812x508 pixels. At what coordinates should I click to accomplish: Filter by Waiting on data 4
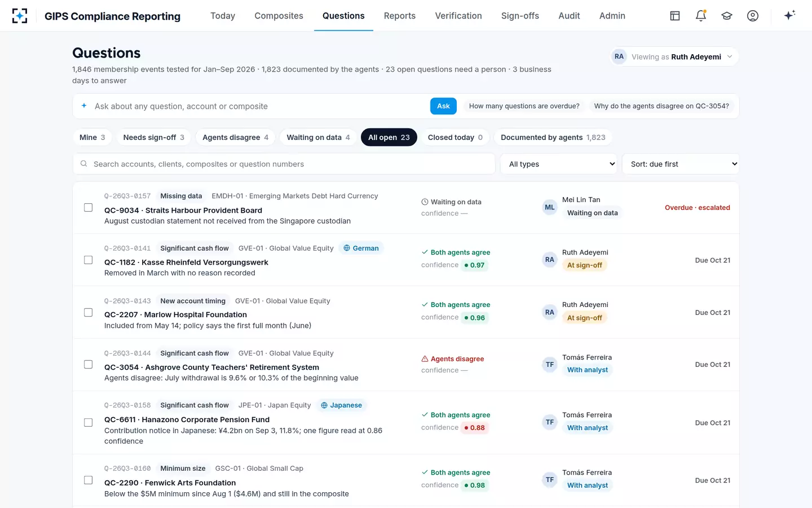318,137
